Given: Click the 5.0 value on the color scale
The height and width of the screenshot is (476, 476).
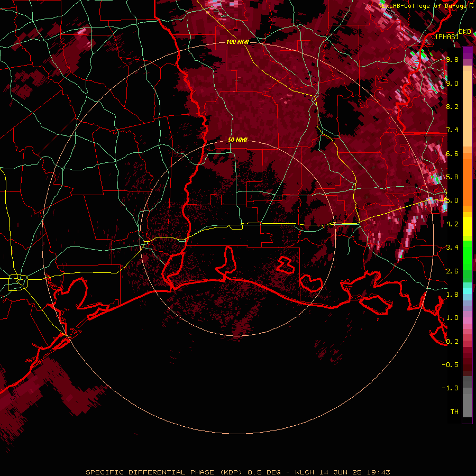Looking at the screenshot, I should (452, 200).
